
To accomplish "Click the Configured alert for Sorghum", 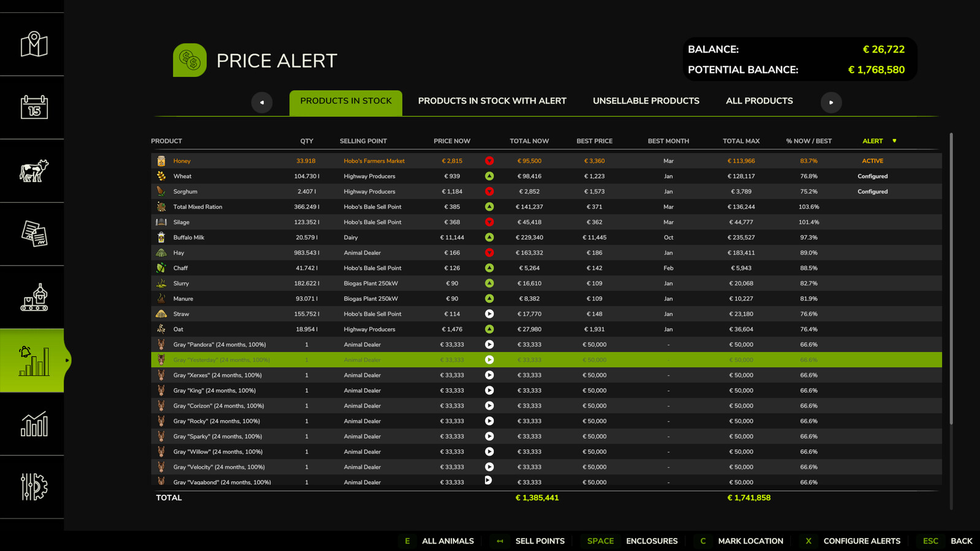I will click(873, 192).
